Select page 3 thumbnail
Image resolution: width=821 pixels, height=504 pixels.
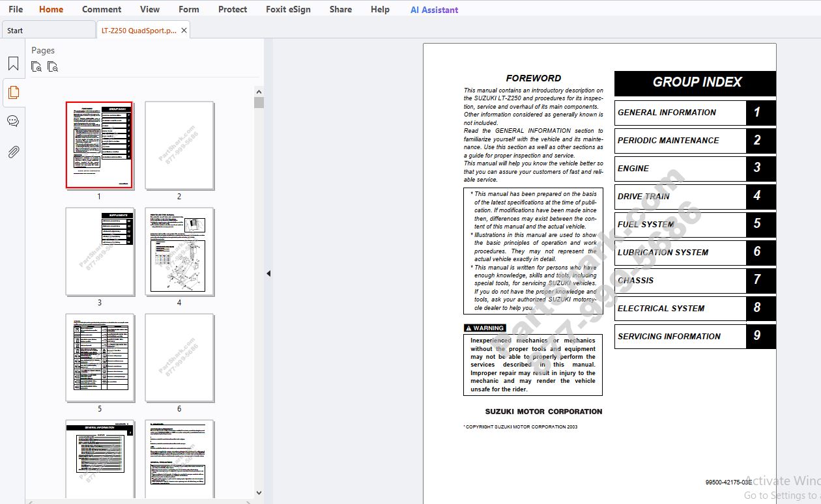(99, 251)
